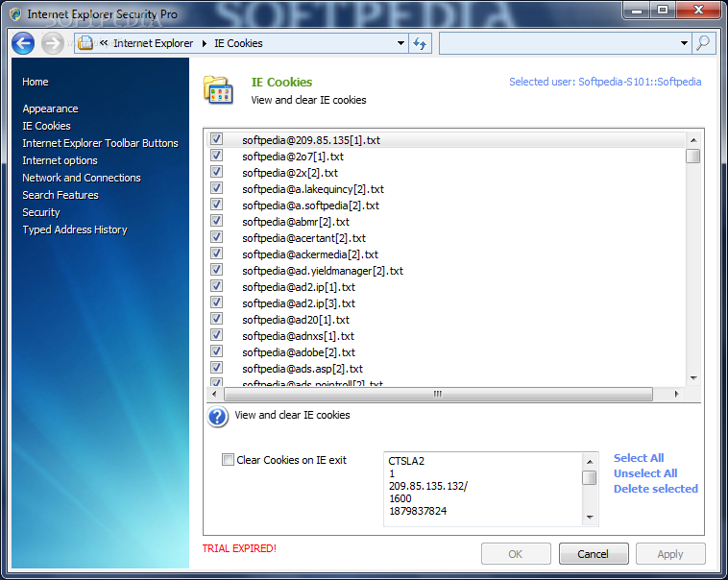Click cookie list scroll right arrow
This screenshot has height=580, width=728.
[x=676, y=395]
